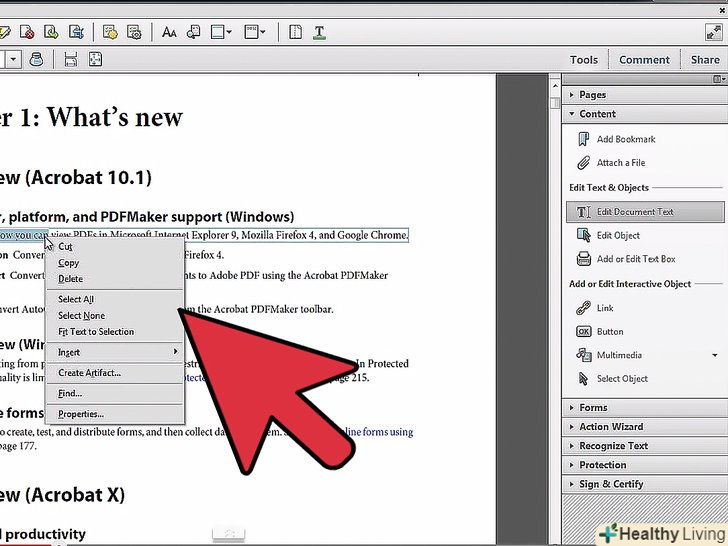Image resolution: width=728 pixels, height=546 pixels.
Task: Choose Copy from the context menu
Action: (115, 263)
